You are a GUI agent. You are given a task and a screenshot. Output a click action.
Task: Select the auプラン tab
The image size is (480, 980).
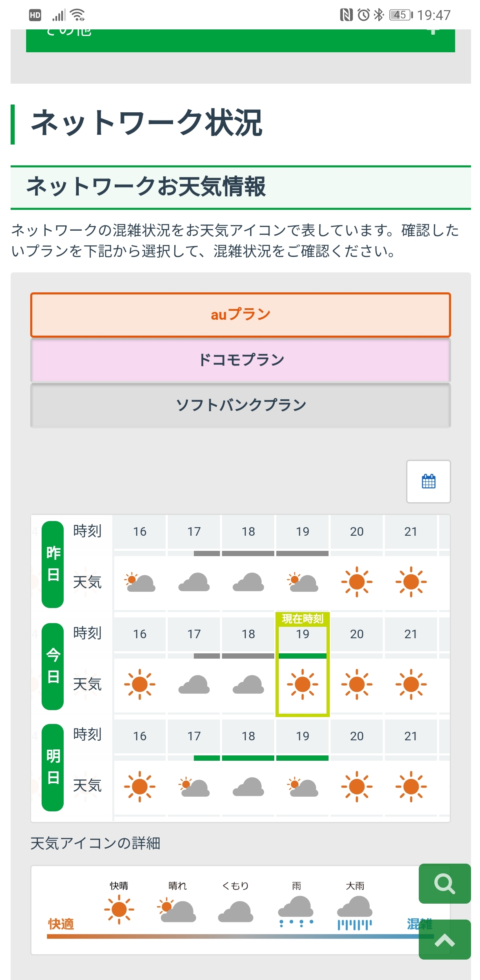(240, 315)
